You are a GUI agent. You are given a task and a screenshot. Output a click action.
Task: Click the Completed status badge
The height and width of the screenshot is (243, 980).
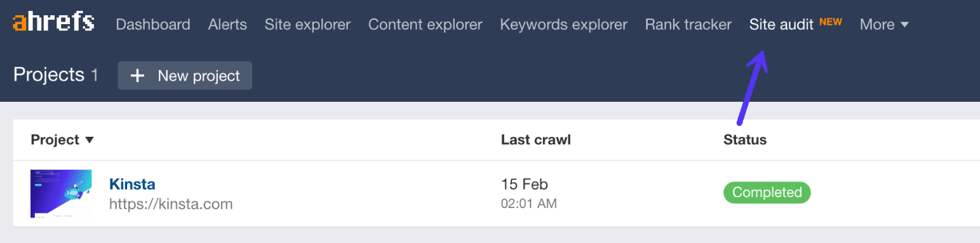click(x=767, y=192)
